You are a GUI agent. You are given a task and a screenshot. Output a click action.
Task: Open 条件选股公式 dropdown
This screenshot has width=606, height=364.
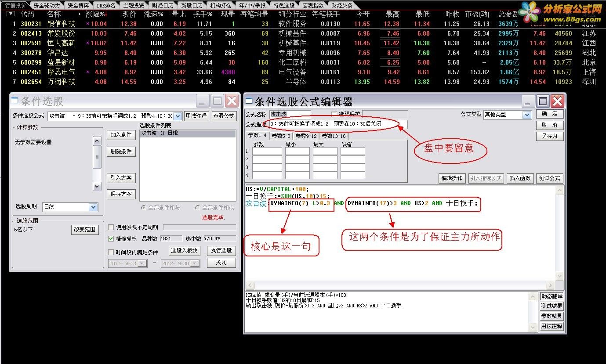pyautogui.click(x=178, y=116)
